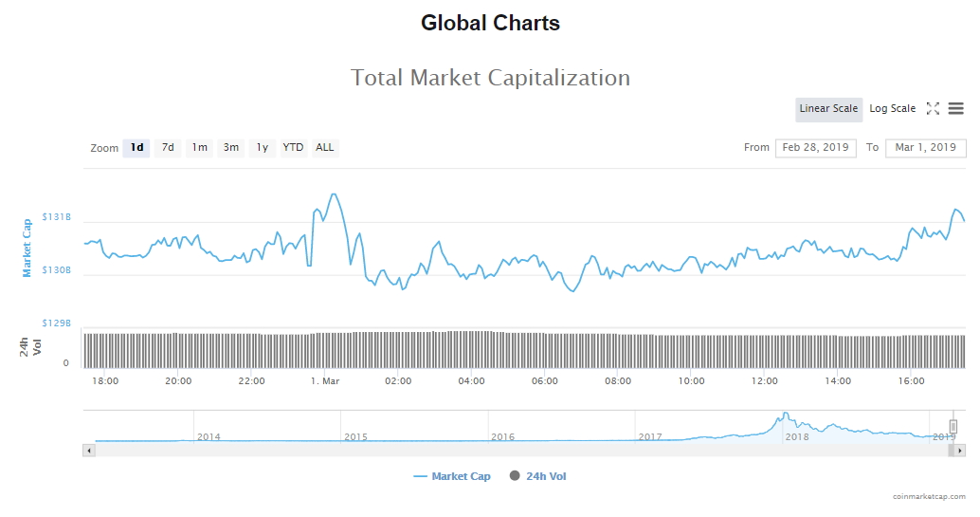Open the coinmarketcap.com credit link
980x517 pixels.
929,496
